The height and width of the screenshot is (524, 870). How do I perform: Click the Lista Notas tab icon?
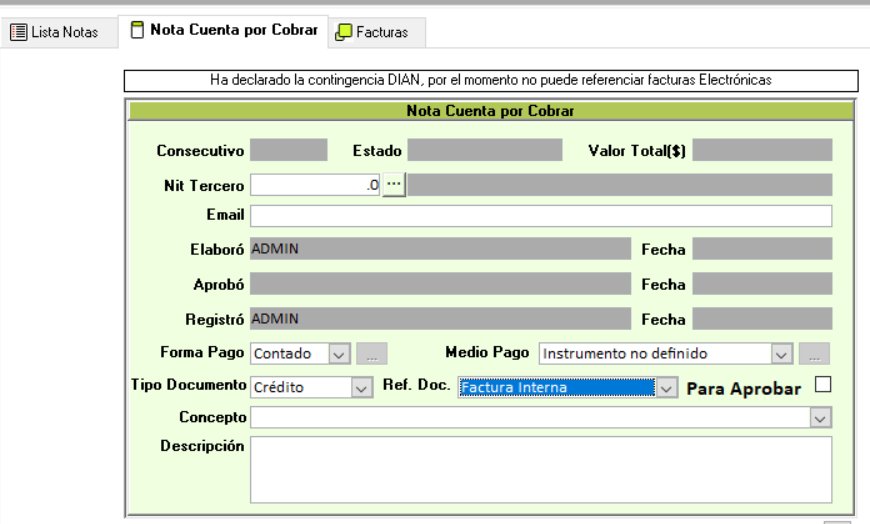point(18,32)
